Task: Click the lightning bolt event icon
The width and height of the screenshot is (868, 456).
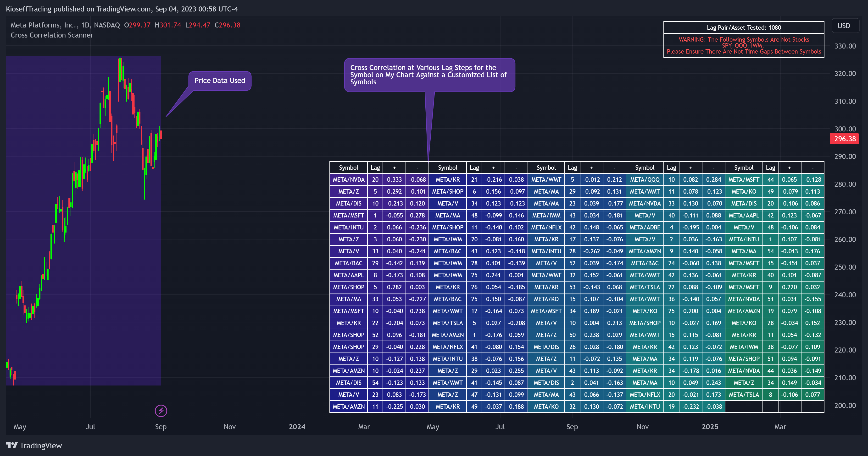Action: (161, 411)
